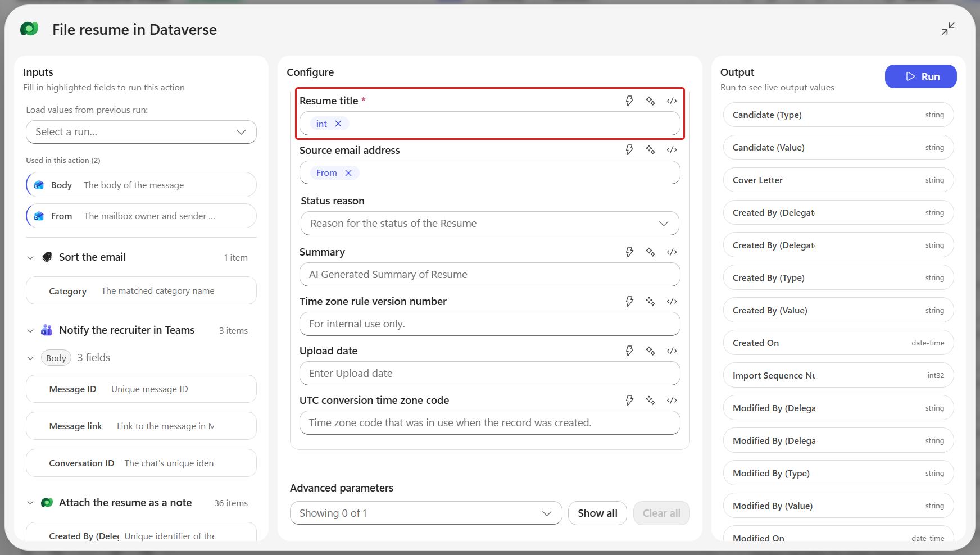
Task: Click the lightning icon for Source email address
Action: (629, 150)
